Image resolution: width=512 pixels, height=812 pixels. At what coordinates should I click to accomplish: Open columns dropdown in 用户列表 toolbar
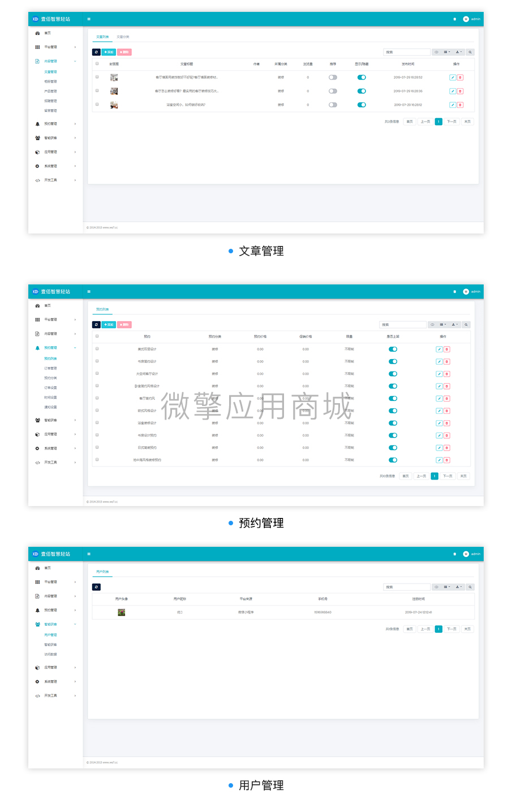(446, 587)
